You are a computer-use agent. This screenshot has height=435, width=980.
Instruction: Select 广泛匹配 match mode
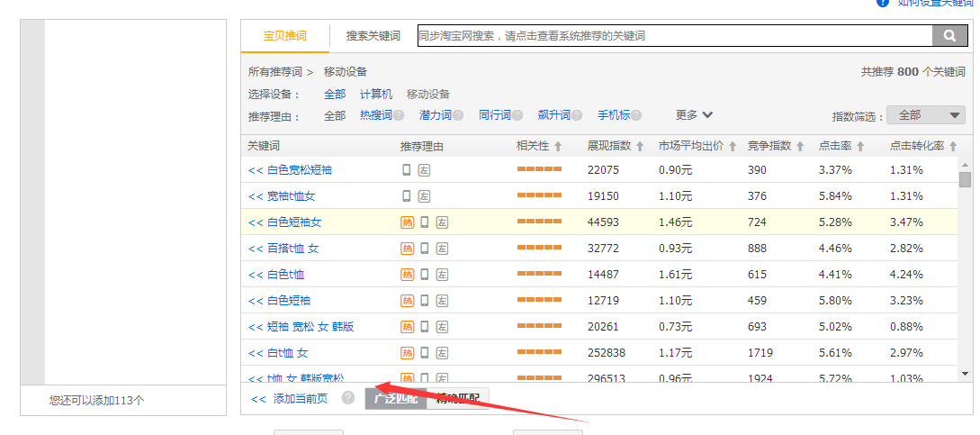(396, 399)
